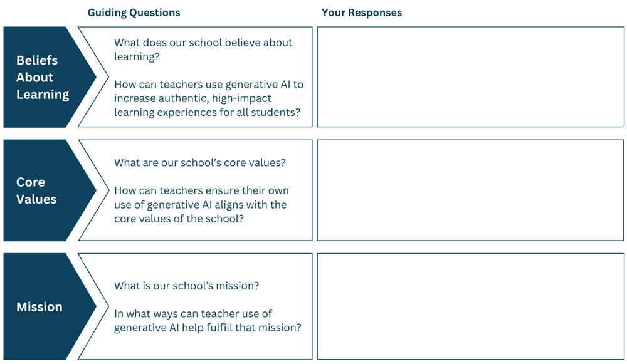
Task: Click the chevron outline beside Beliefs About Learning
Action: [x=93, y=77]
